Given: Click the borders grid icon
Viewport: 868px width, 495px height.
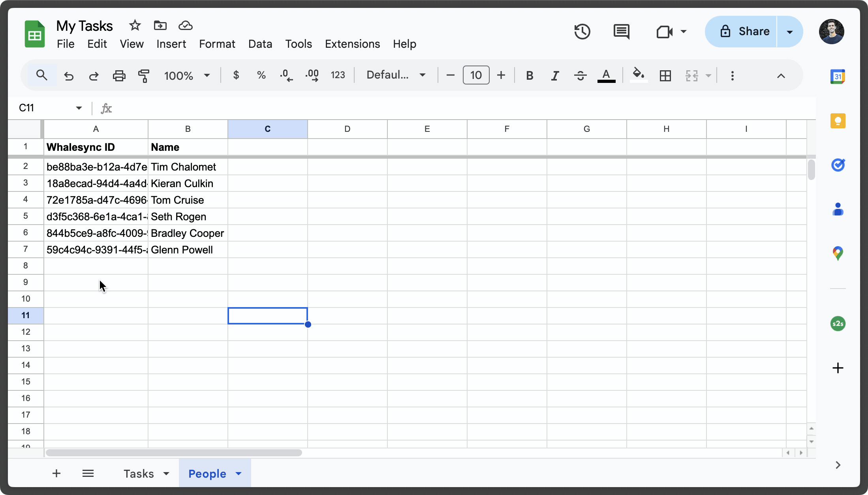Looking at the screenshot, I should click(x=665, y=75).
